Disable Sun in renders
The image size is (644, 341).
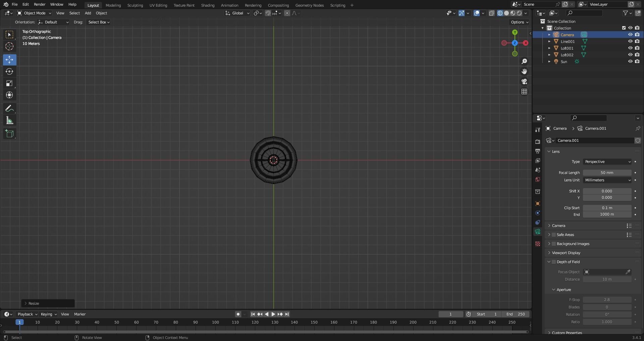click(637, 61)
